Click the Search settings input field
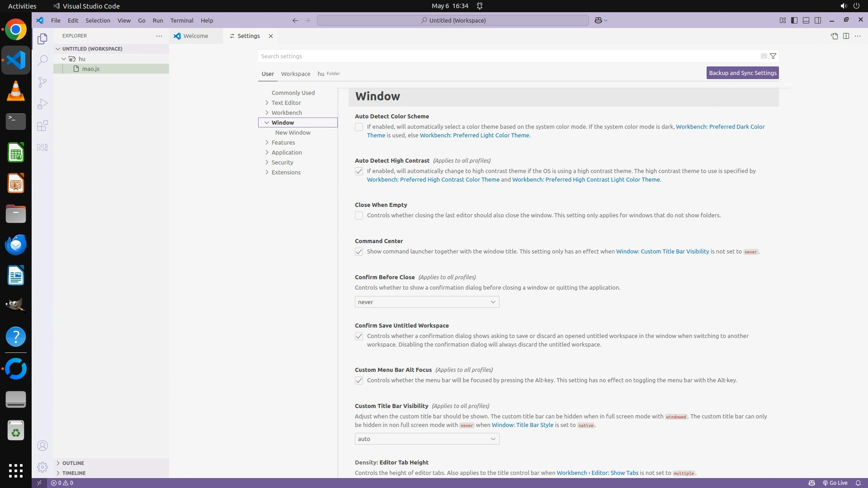 tap(506, 56)
